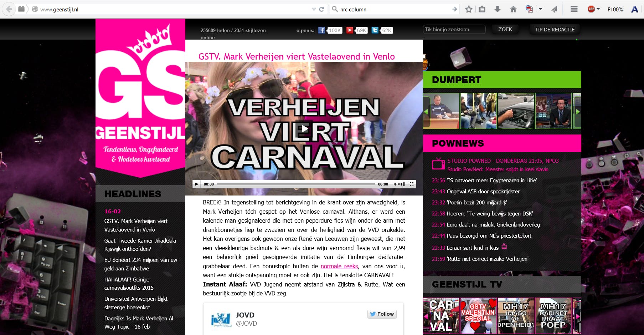Image resolution: width=644 pixels, height=335 pixels.
Task: Open the article title about Verheijen Vastelaovend
Action: 297,56
